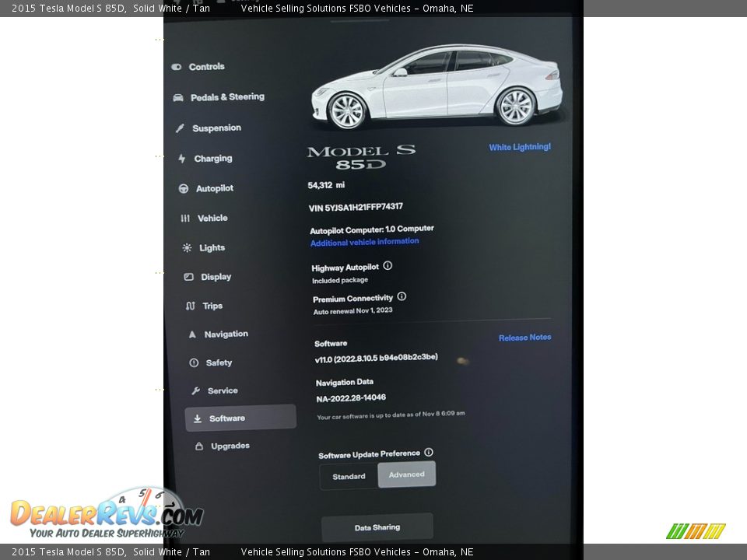Open the Release Notes link
Screen dimensions: 747x560
[525, 338]
